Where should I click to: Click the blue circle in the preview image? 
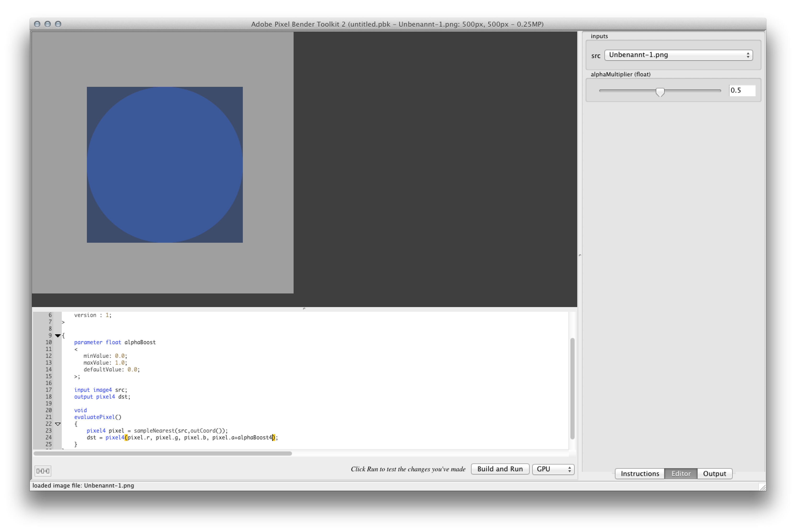165,165
